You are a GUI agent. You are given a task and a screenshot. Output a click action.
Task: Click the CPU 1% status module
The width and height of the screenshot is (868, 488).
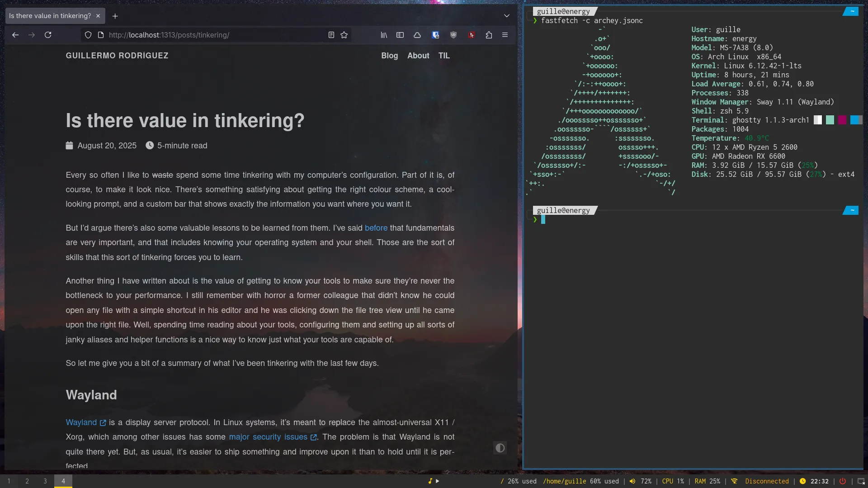click(673, 481)
